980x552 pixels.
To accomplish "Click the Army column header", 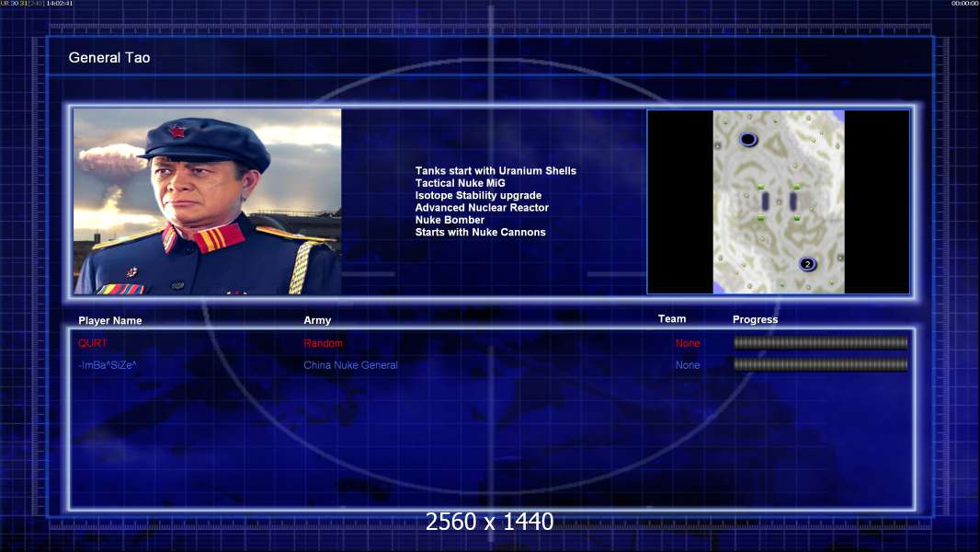I will pyautogui.click(x=317, y=320).
